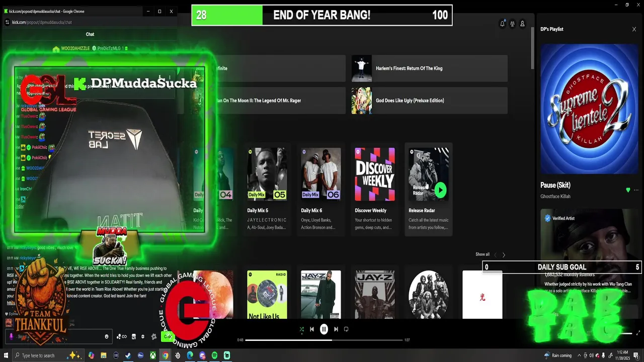This screenshot has width=644, height=362.
Task: Toggle the green heart for Pause (Skit)
Action: click(x=628, y=190)
